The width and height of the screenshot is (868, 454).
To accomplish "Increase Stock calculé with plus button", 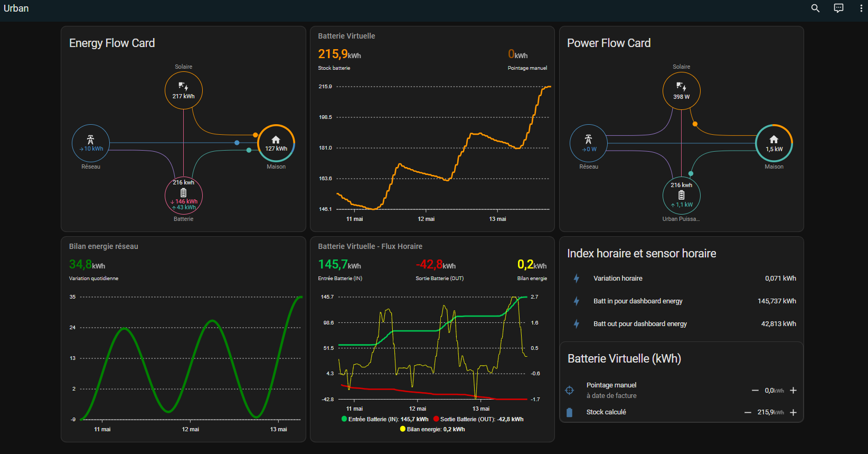I will click(793, 412).
